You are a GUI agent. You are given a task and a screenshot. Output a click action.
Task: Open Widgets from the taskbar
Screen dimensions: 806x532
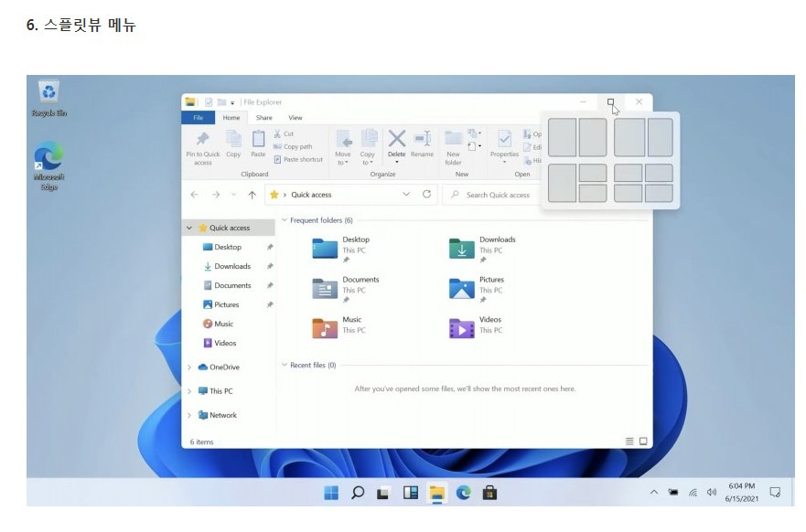point(410,493)
